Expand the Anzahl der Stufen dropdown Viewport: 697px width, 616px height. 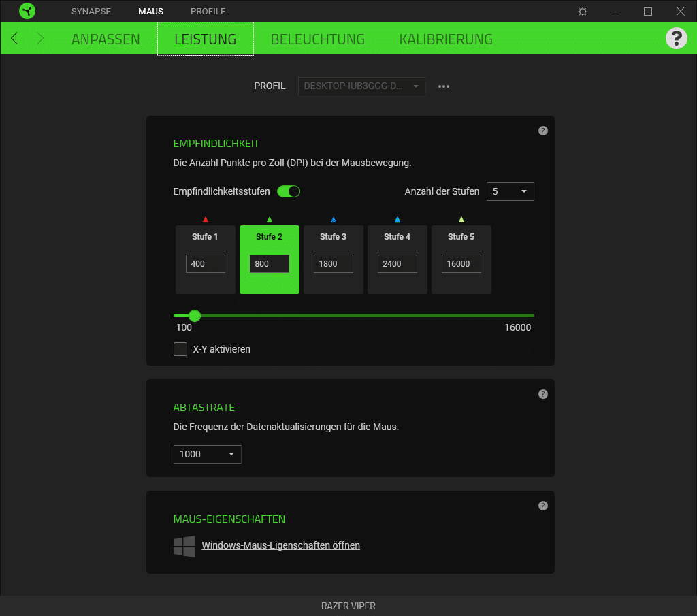pos(510,192)
